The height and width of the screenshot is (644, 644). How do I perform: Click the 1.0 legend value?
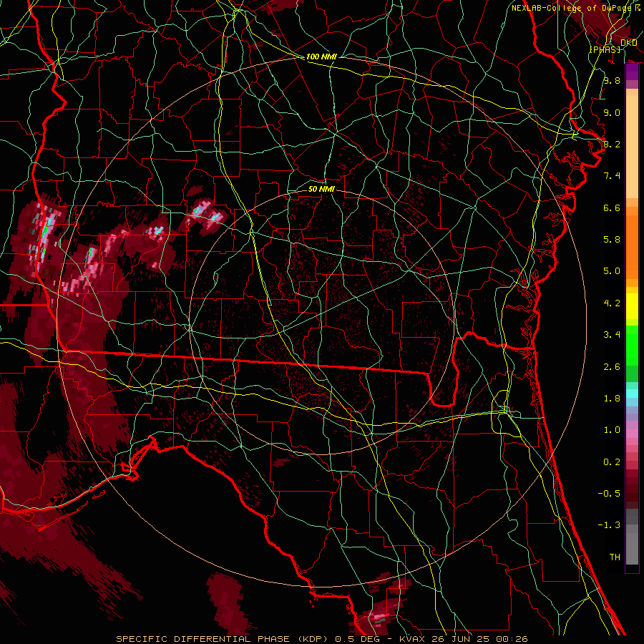[x=612, y=430]
